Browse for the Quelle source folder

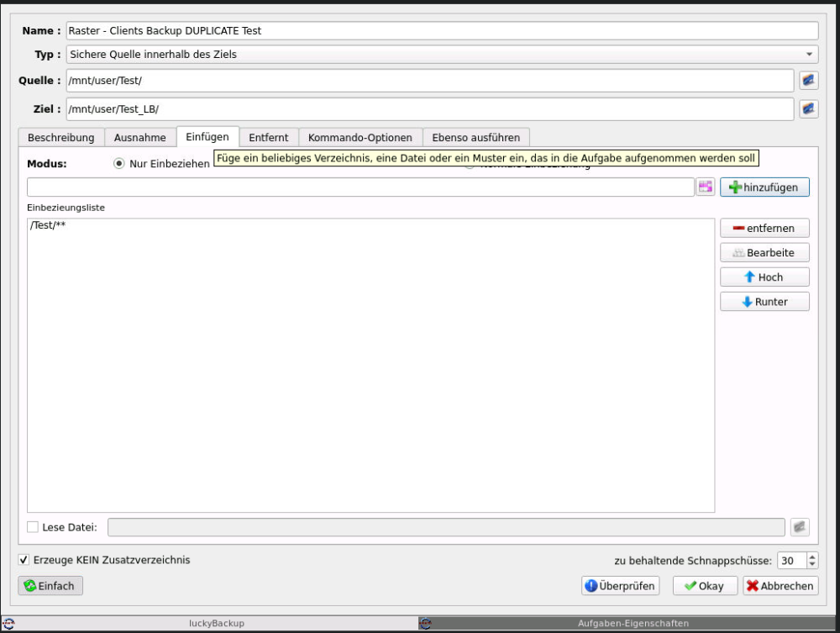tap(808, 81)
